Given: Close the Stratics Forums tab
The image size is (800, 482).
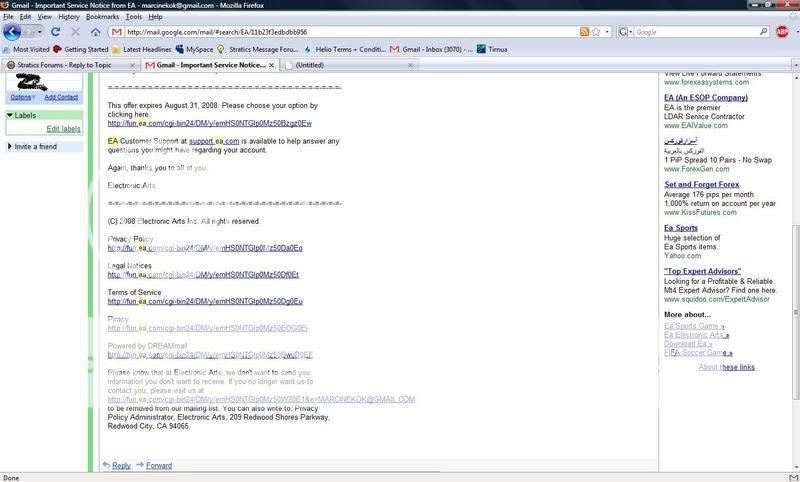Looking at the screenshot, I should click(x=132, y=65).
